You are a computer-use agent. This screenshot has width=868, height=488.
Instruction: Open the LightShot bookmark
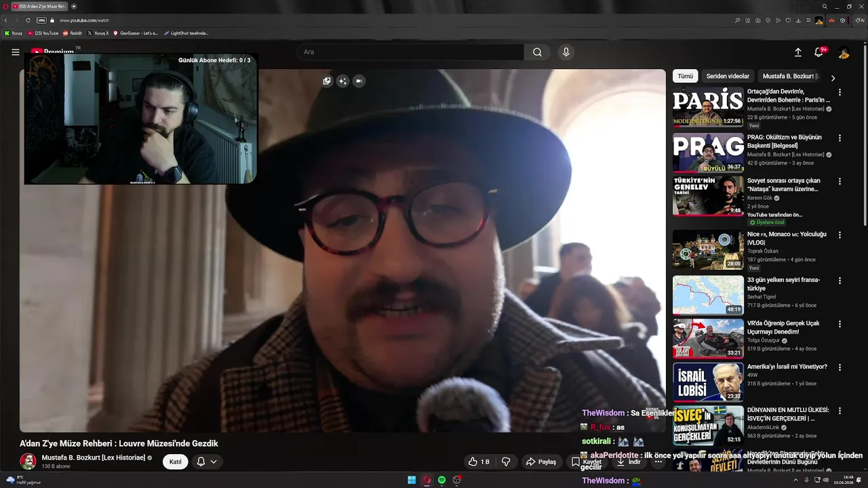186,33
